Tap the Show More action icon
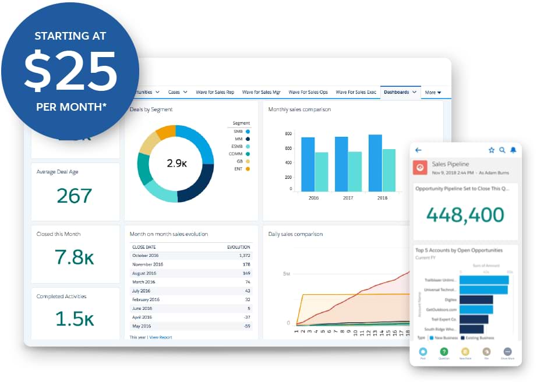This screenshot has width=544, height=392. [507, 352]
